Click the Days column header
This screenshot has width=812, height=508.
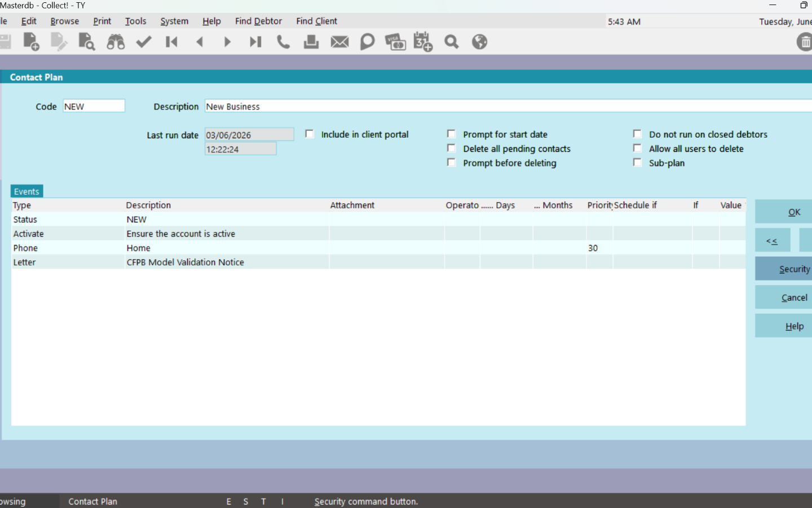point(505,205)
